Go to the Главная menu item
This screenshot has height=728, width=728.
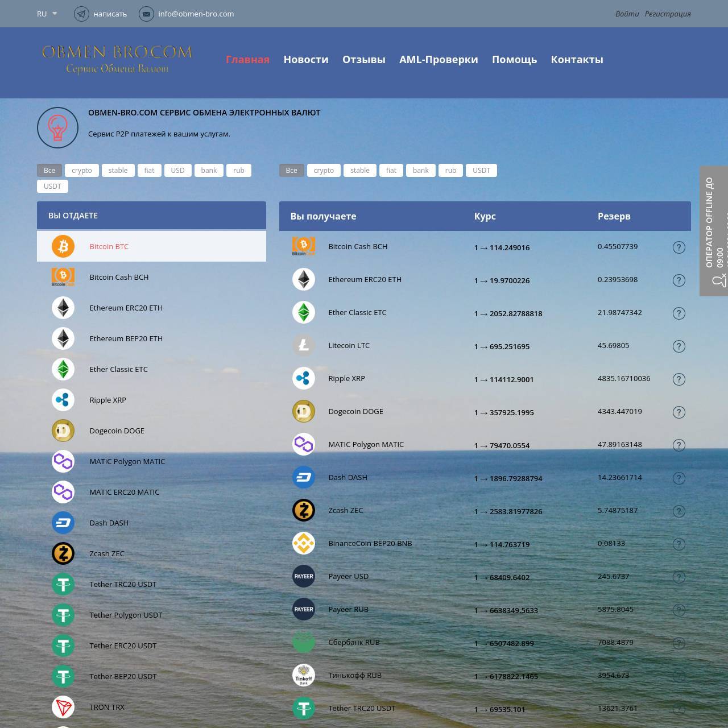(x=247, y=59)
